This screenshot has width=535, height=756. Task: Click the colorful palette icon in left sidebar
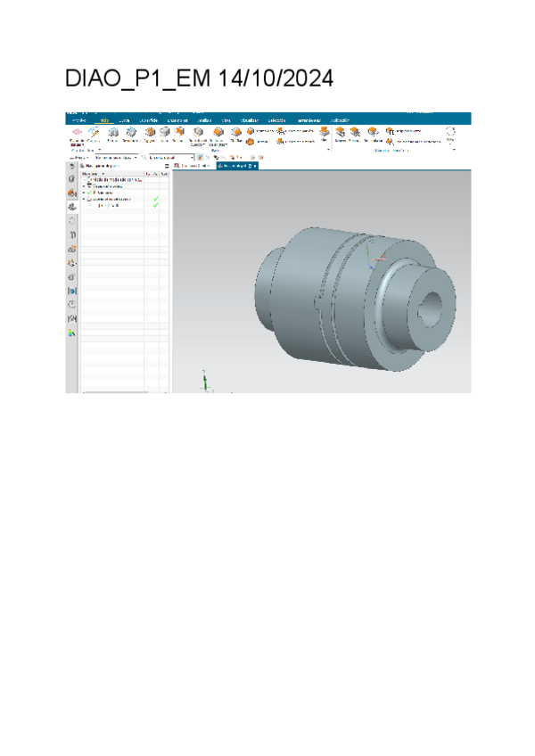click(x=72, y=333)
